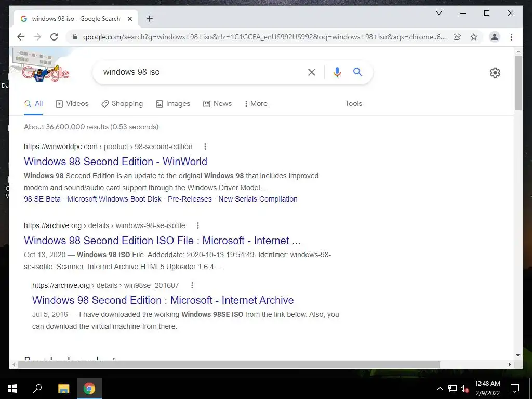
Task: Switch to Videos results
Action: coord(72,104)
